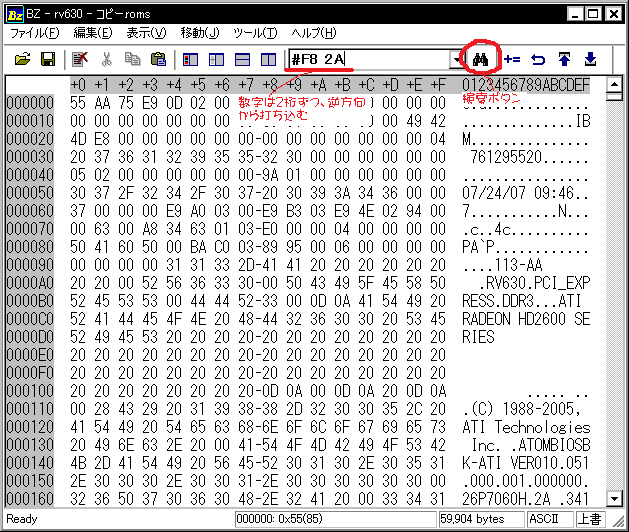Open a file with the folder icon
This screenshot has height=532, width=629.
pos(23,59)
